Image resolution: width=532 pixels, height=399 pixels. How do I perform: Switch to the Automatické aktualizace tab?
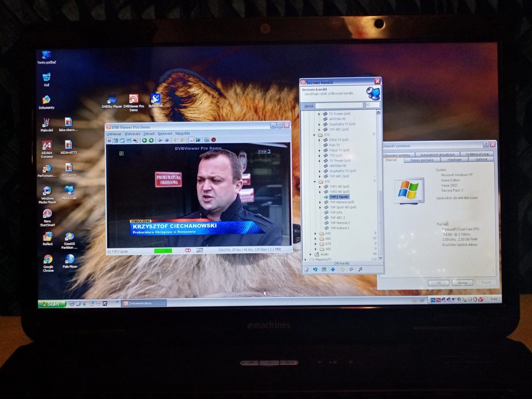[x=438, y=154]
